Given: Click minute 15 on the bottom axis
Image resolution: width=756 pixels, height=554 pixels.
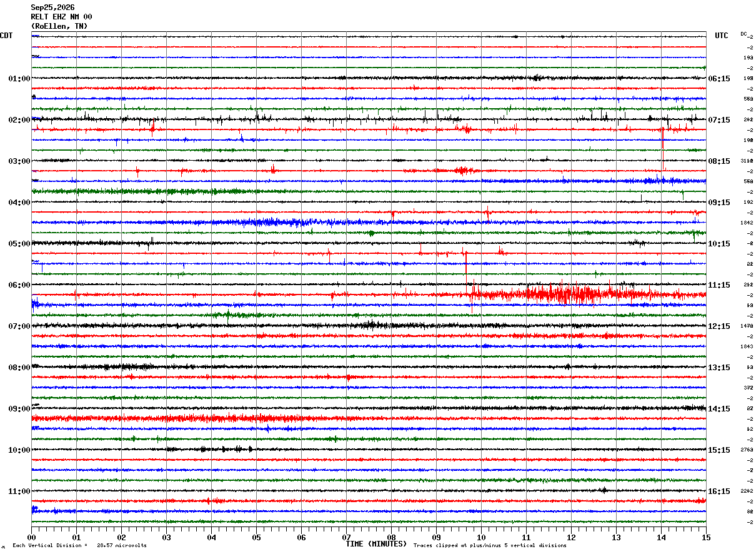Looking at the screenshot, I should (x=706, y=537).
